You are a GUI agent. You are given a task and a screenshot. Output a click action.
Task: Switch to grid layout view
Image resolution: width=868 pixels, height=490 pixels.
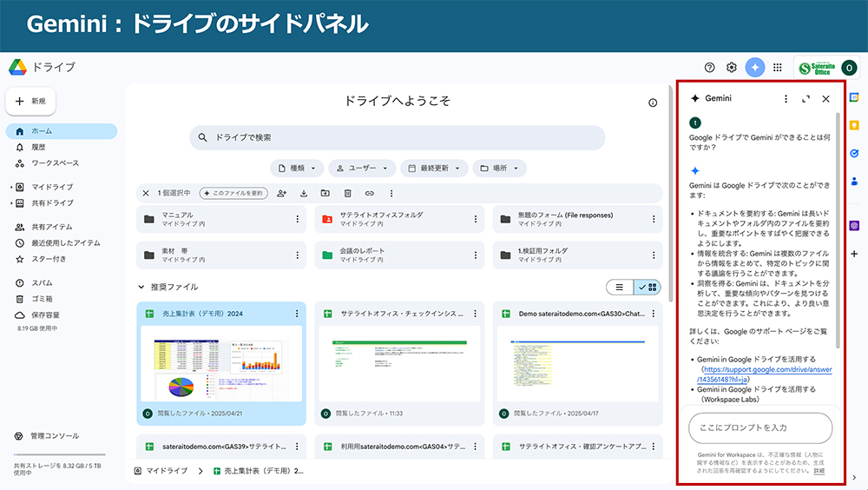click(648, 287)
